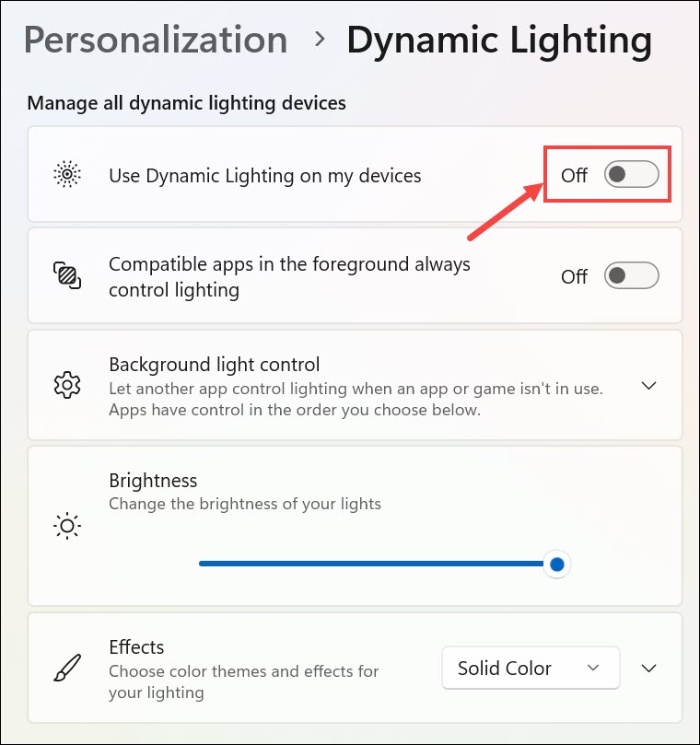
Task: Expand the Effects section chevron
Action: pos(649,669)
